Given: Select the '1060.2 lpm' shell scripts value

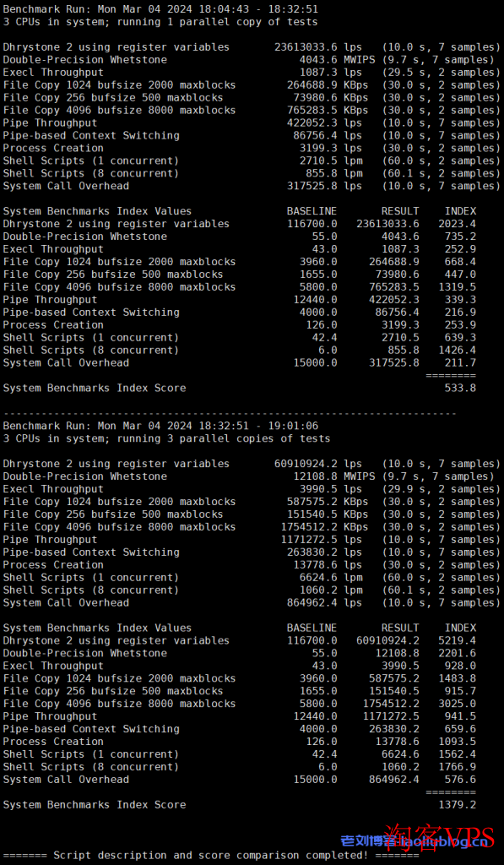Looking at the screenshot, I should (x=331, y=590).
